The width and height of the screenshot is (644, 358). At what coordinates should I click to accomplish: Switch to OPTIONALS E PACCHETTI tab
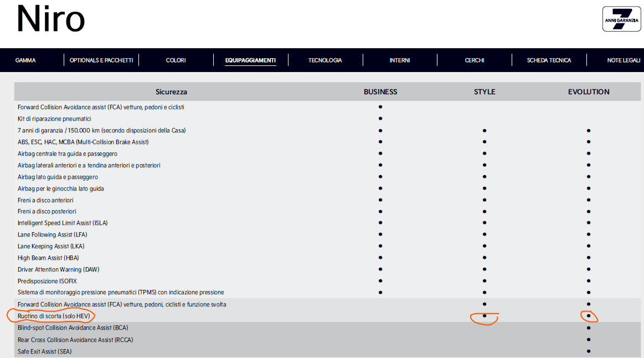[101, 60]
